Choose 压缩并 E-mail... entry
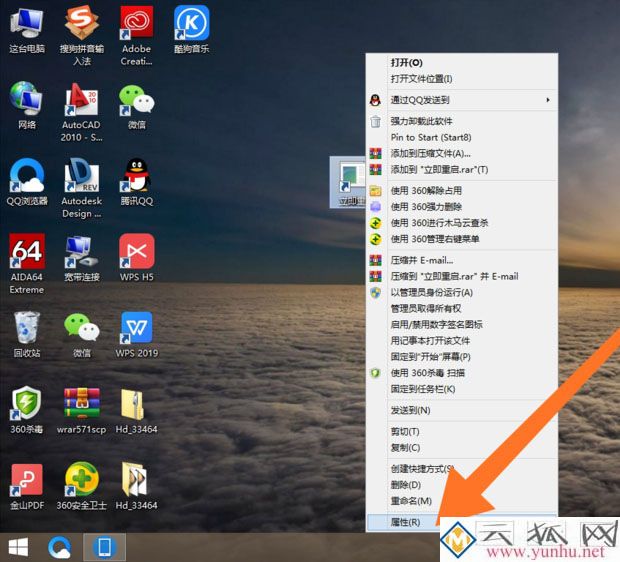The width and height of the screenshot is (620, 562). [x=462, y=260]
